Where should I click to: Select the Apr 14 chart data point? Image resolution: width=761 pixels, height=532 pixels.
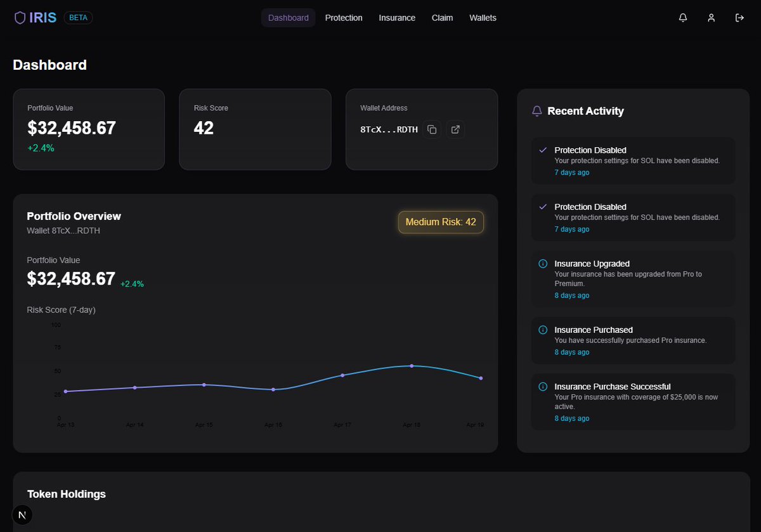[x=135, y=387]
